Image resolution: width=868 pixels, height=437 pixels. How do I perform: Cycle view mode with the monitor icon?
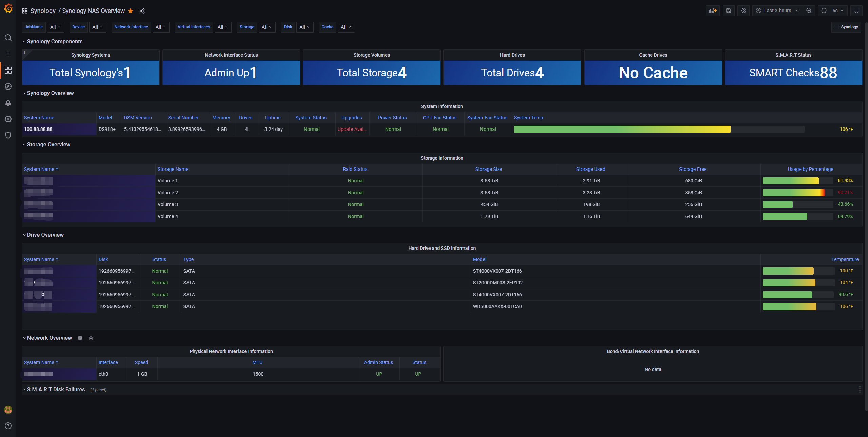(856, 11)
